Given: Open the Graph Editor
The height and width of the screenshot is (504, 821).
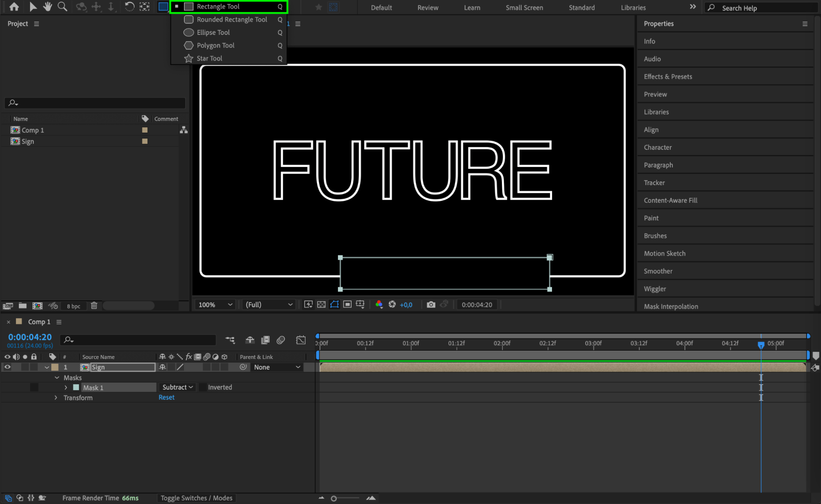Looking at the screenshot, I should pos(301,340).
